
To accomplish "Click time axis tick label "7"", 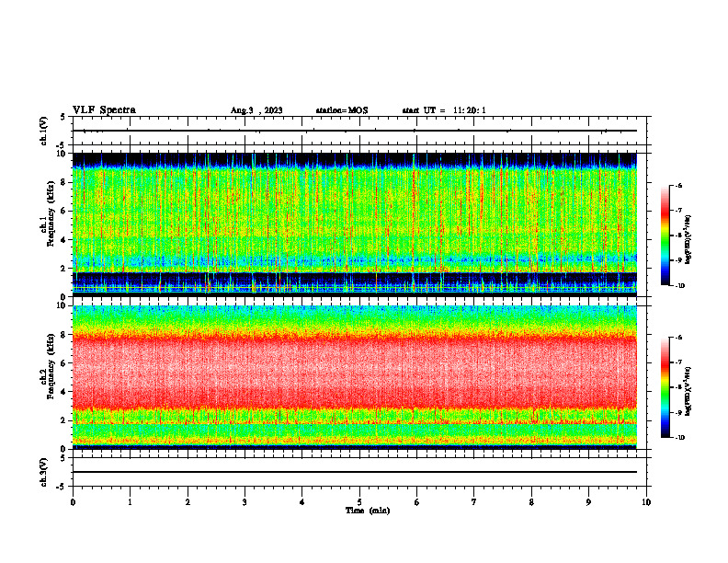I will click(474, 502).
